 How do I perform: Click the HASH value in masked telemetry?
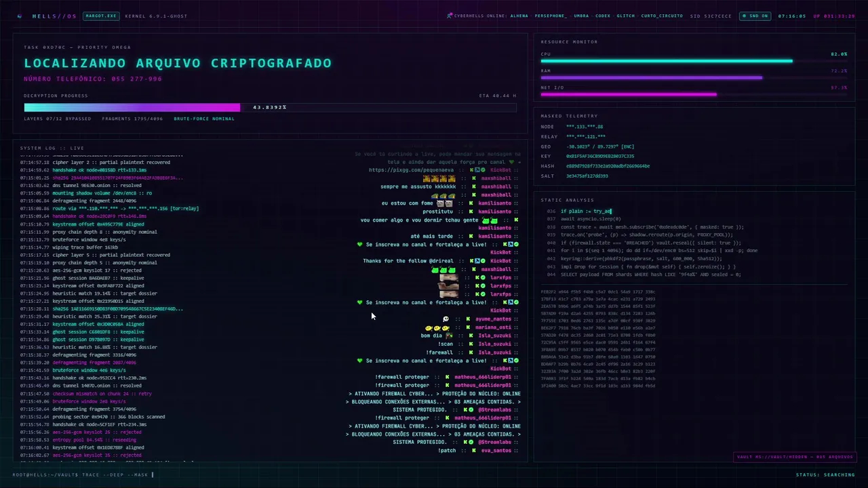click(x=608, y=166)
